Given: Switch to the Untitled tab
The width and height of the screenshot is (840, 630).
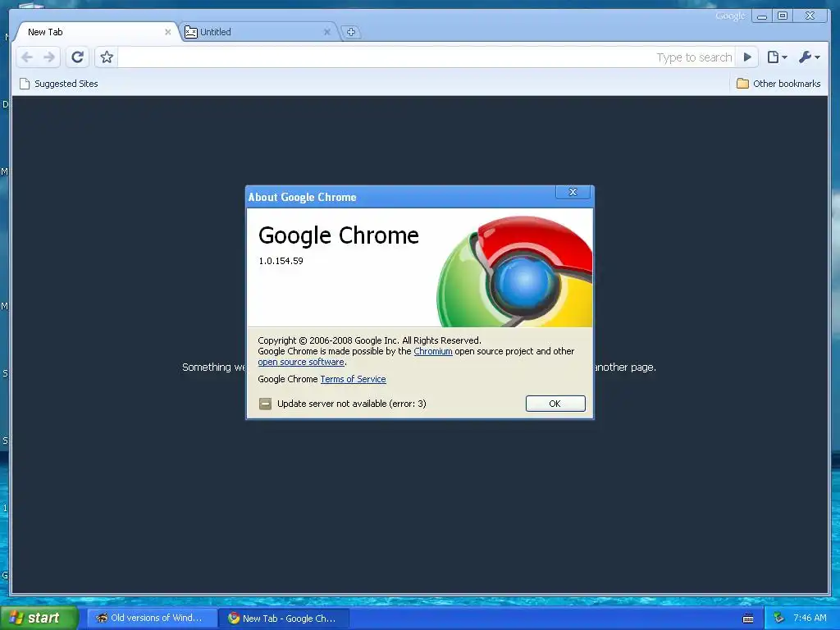Looking at the screenshot, I should [x=258, y=32].
